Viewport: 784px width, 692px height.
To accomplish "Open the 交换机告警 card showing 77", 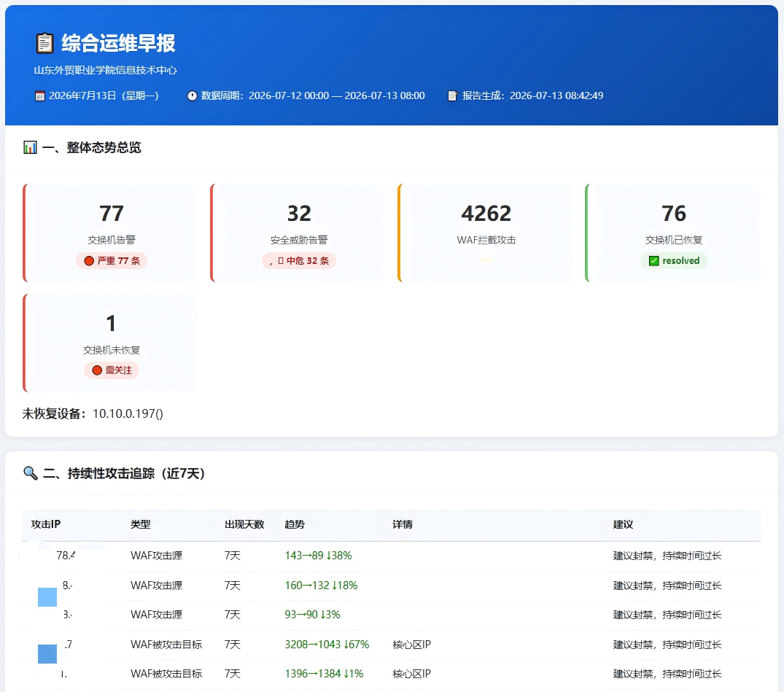I will click(x=111, y=233).
